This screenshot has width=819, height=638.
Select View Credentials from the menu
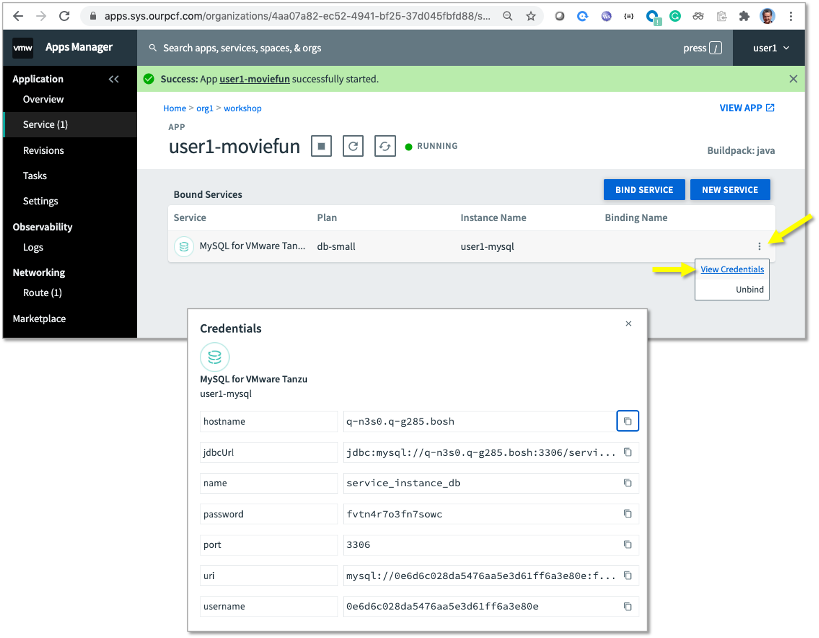732,269
